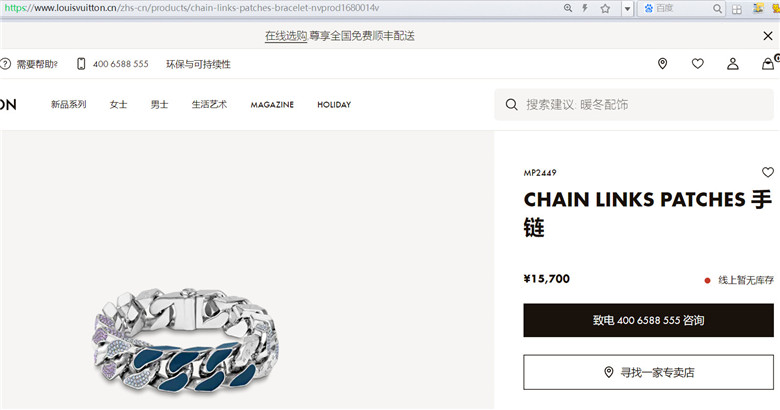
Task: Select the MAGAZINE menu item
Action: pos(272,105)
